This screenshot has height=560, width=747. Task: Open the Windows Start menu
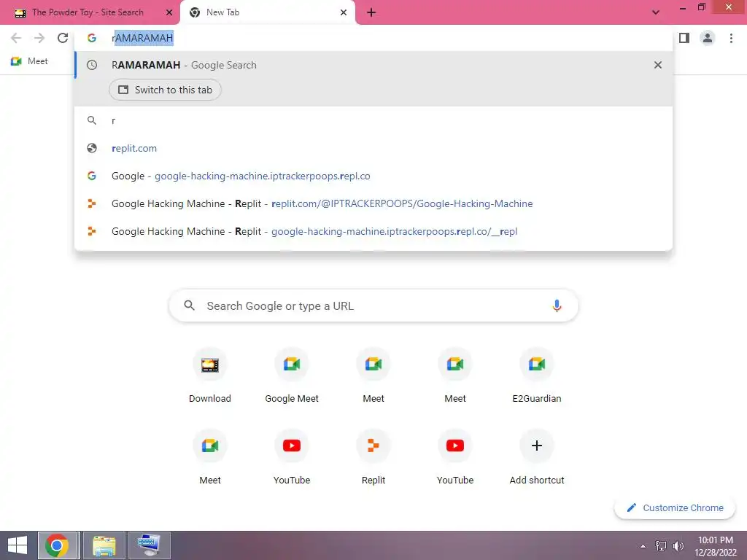click(18, 545)
